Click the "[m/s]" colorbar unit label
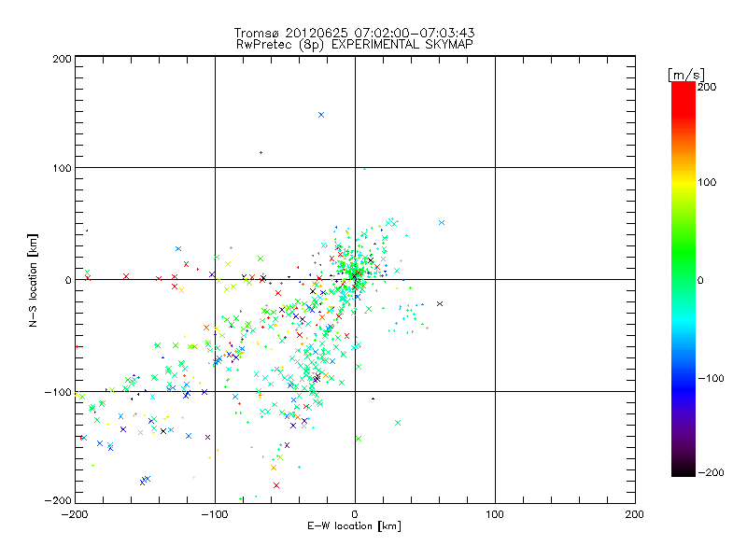The image size is (747, 560). pyautogui.click(x=685, y=75)
